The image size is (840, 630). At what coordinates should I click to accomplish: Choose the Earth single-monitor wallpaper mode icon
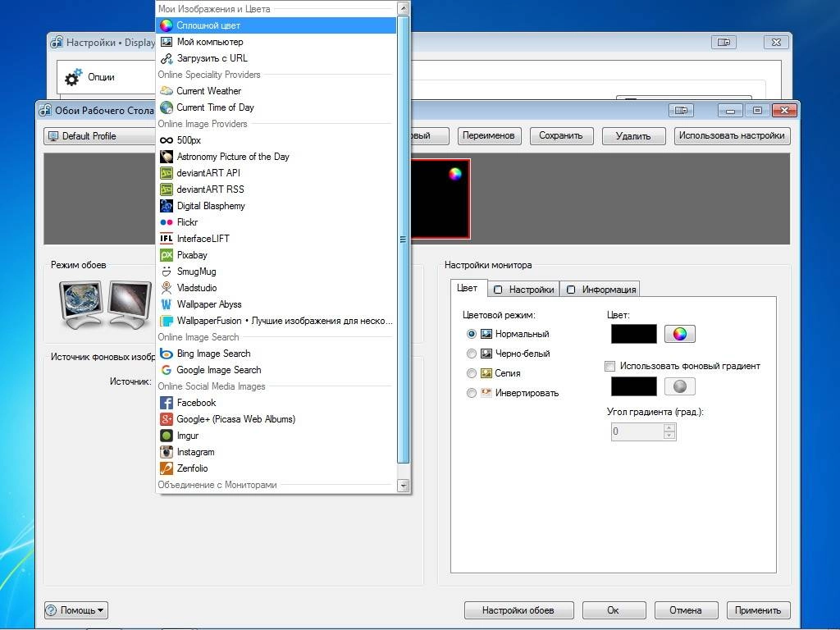pos(81,305)
